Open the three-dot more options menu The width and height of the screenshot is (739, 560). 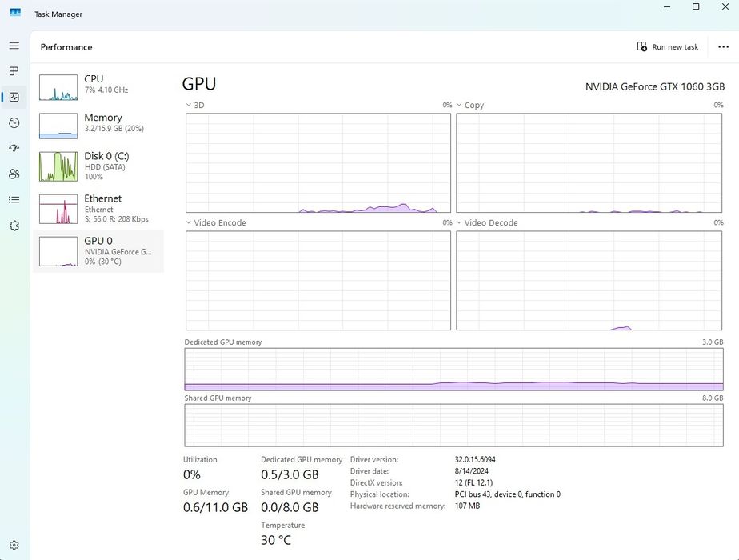(x=723, y=47)
